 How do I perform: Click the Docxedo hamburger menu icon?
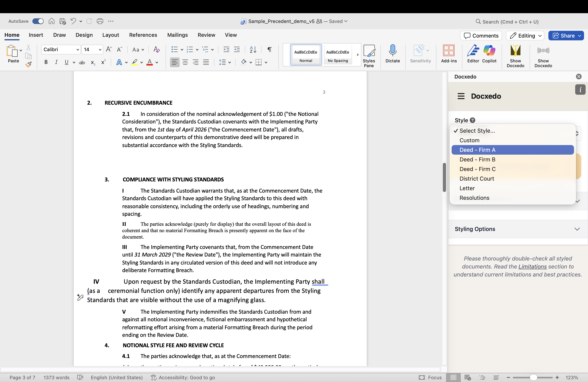click(461, 96)
